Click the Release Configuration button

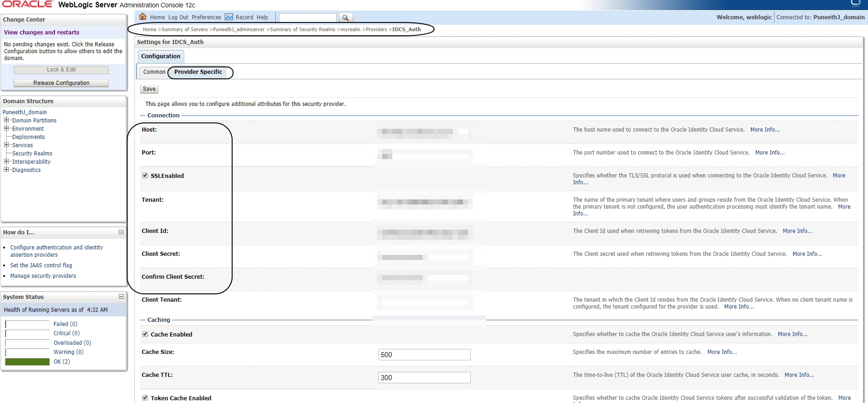pos(61,83)
